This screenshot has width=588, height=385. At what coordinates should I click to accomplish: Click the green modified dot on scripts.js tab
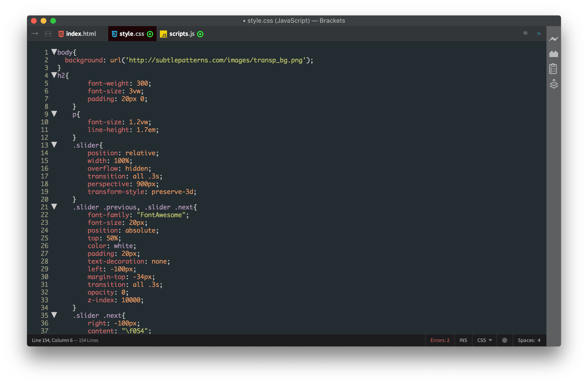pyautogui.click(x=201, y=34)
